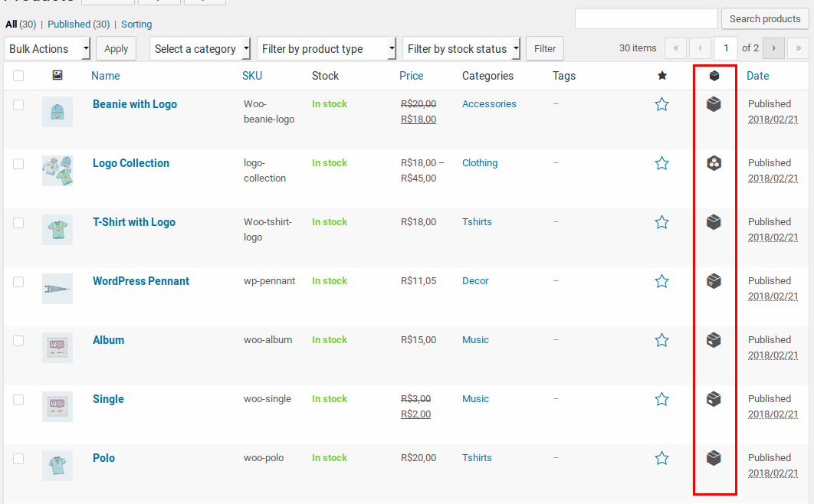This screenshot has height=504, width=814.
Task: Toggle featured star for T-Shirt with Logo
Action: 661,222
